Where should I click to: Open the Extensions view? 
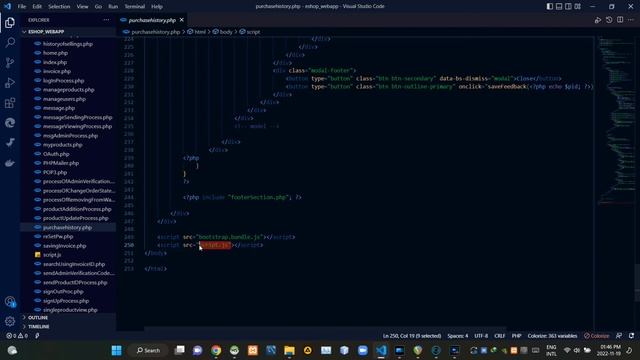pos(10,102)
